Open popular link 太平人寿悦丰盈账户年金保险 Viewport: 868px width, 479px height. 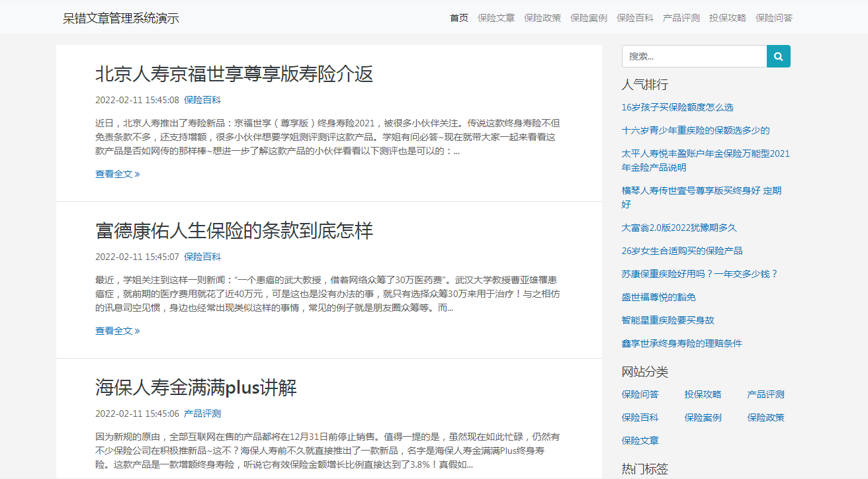click(x=706, y=161)
